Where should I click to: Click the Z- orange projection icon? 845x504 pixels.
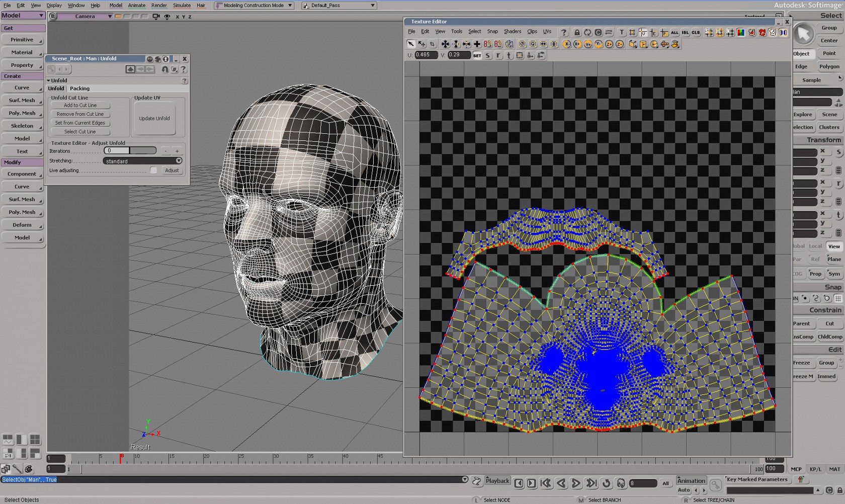[x=620, y=44]
